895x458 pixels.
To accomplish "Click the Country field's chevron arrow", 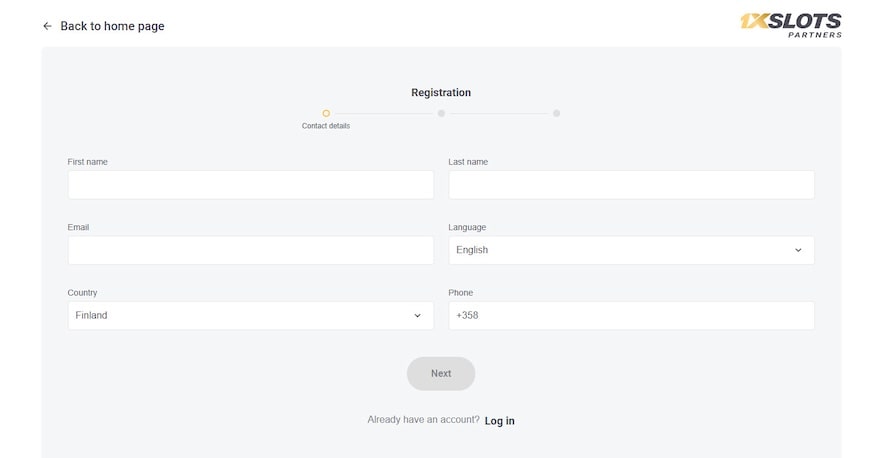I will point(417,315).
